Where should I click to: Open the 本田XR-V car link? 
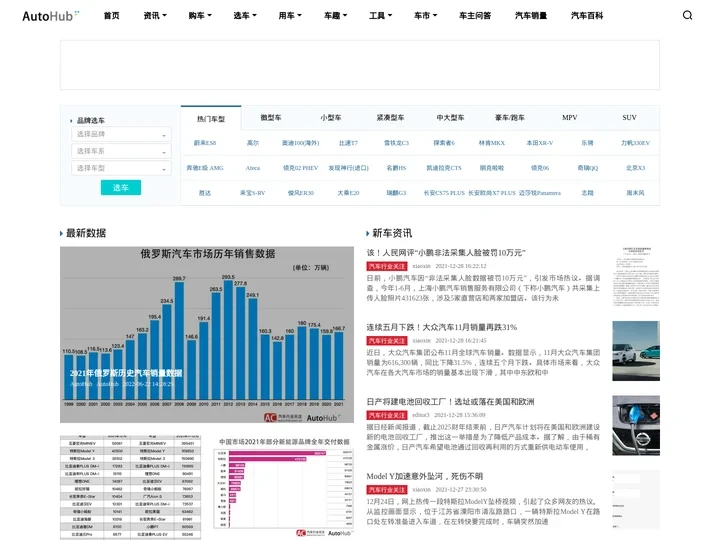(540, 143)
